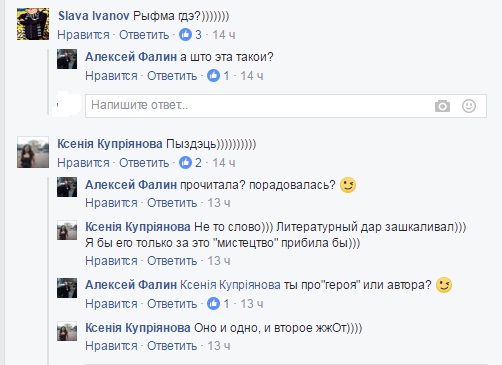This screenshot has height=365, width=502.
Task: Click the '14 ч' timestamp on the Пыздэць comment
Action: click(224, 163)
